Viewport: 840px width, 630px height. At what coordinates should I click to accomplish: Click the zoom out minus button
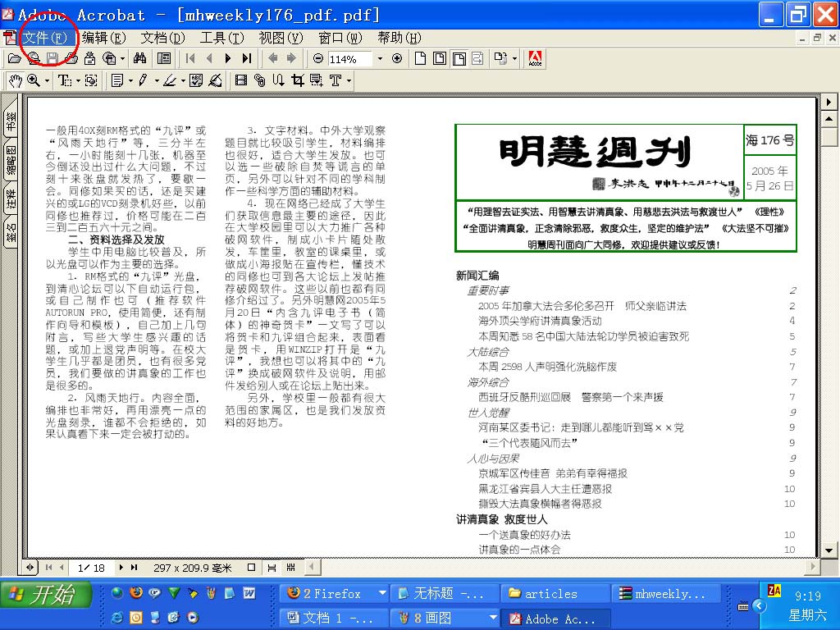(318, 58)
